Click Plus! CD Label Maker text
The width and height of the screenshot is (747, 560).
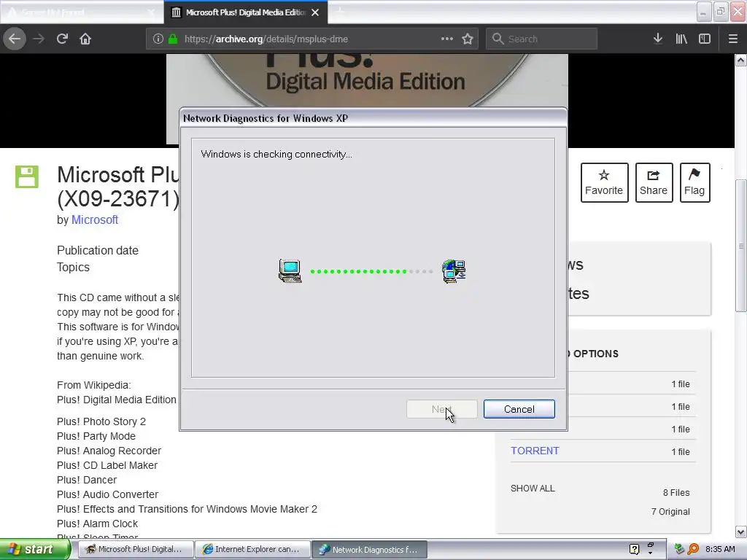[x=107, y=466]
